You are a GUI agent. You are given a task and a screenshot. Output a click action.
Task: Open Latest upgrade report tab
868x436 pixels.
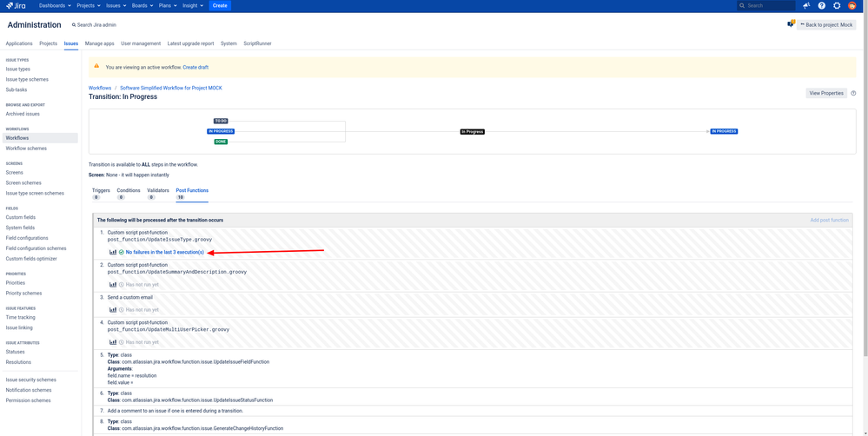tap(190, 43)
